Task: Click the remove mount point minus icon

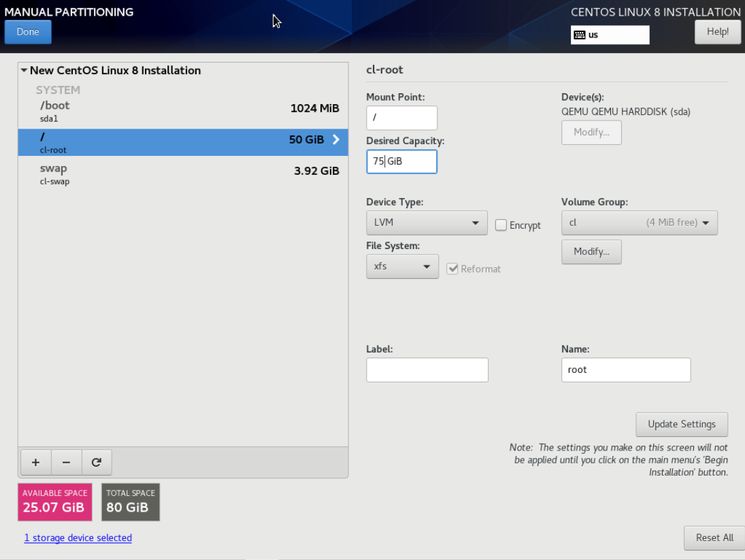Action: tap(66, 463)
